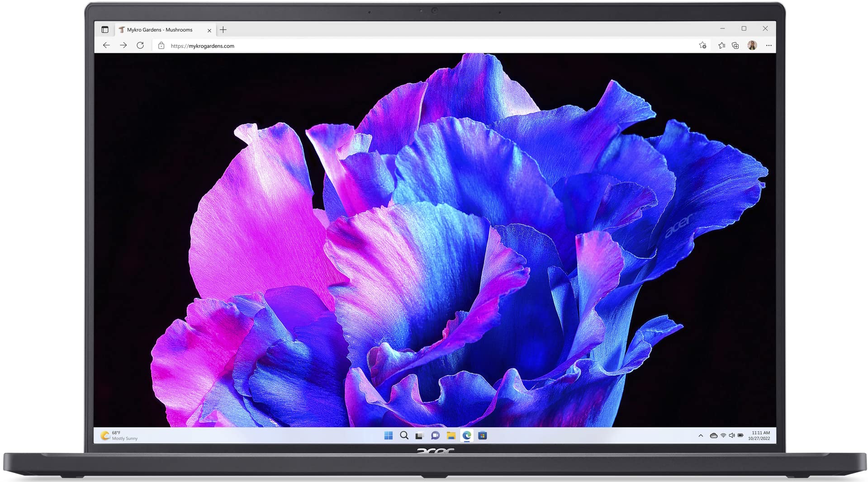Viewport: 868px width, 482px height.
Task: View site security lock information
Action: click(x=161, y=46)
